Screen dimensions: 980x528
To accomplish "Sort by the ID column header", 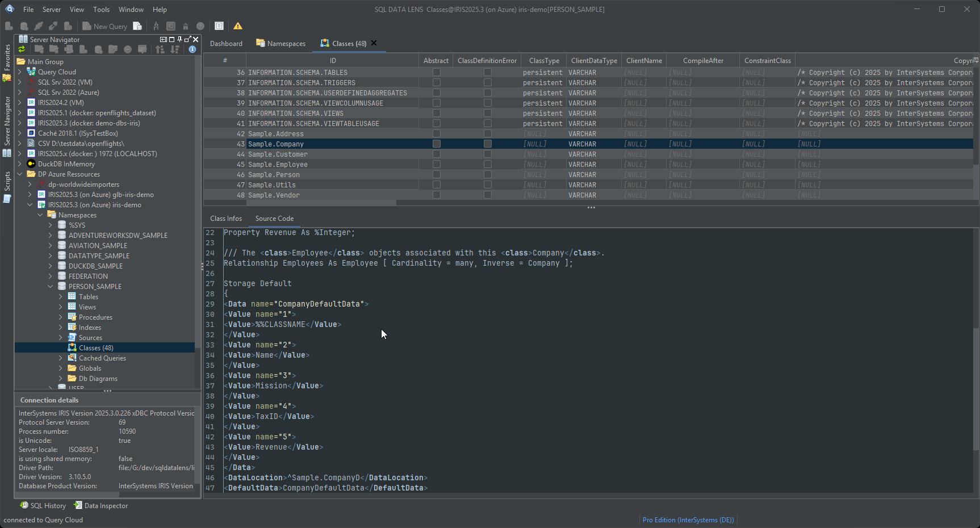I will (x=333, y=61).
